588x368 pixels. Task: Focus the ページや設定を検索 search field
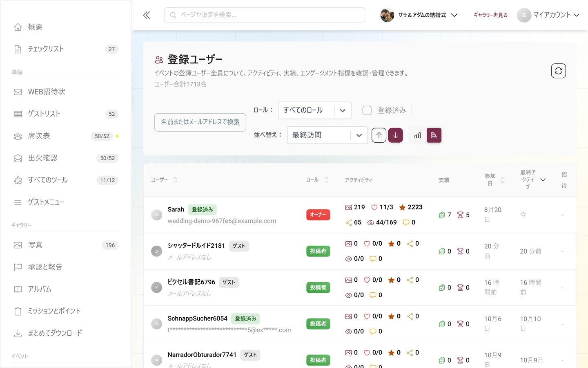(265, 15)
